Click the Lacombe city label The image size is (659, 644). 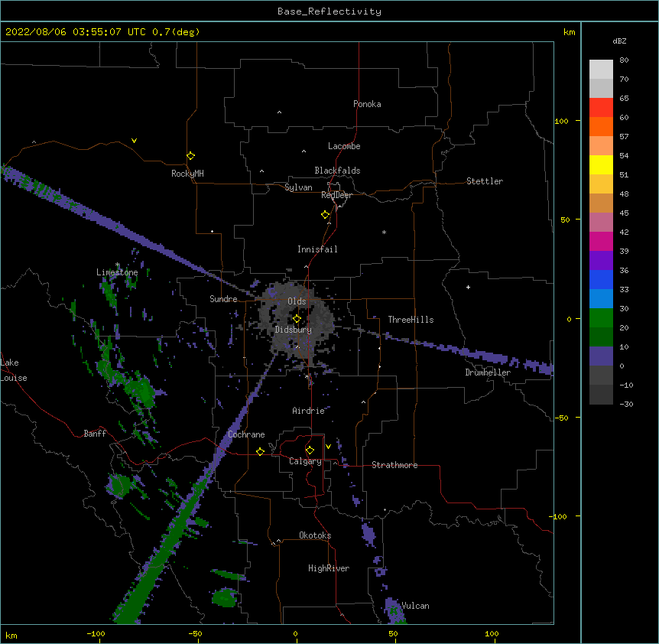click(344, 146)
